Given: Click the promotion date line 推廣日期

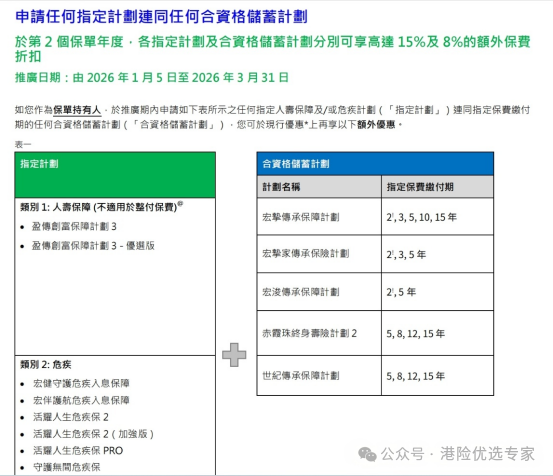Looking at the screenshot, I should point(152,78).
